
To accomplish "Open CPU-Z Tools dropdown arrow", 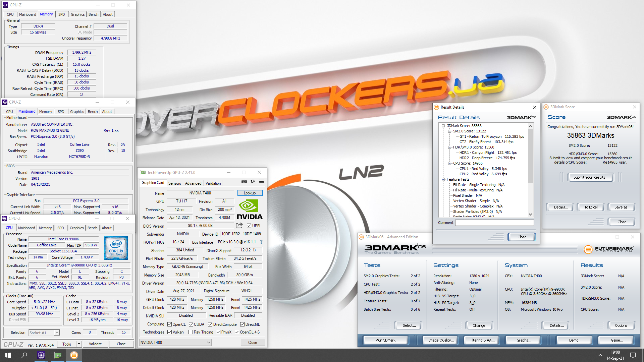I will (x=79, y=344).
